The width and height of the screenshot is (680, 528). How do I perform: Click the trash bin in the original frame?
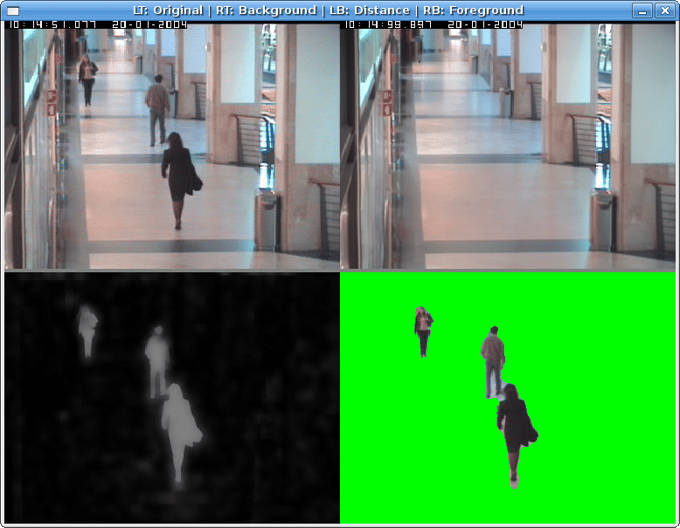tap(266, 220)
